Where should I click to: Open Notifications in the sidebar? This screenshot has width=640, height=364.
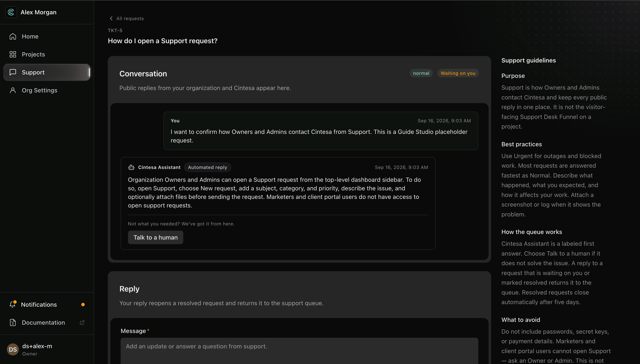[x=47, y=305]
